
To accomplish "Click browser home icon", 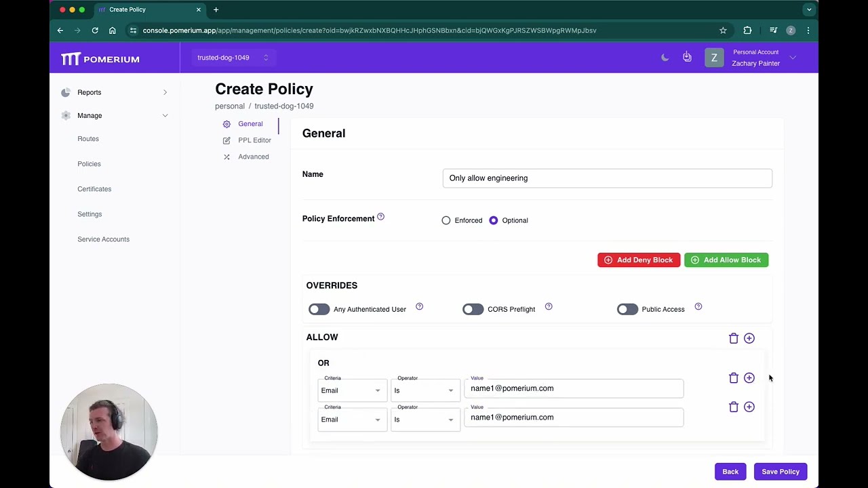I will [113, 30].
